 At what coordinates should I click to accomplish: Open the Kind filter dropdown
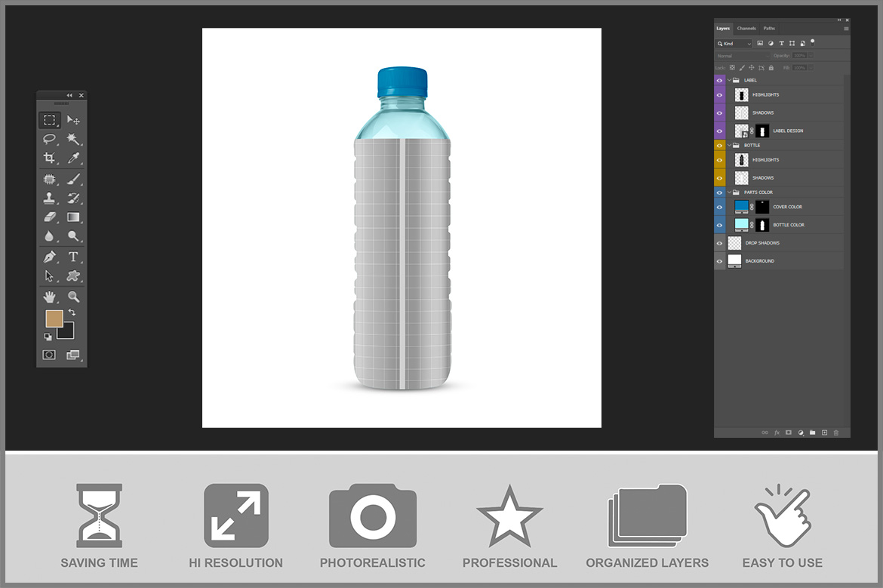click(x=734, y=44)
